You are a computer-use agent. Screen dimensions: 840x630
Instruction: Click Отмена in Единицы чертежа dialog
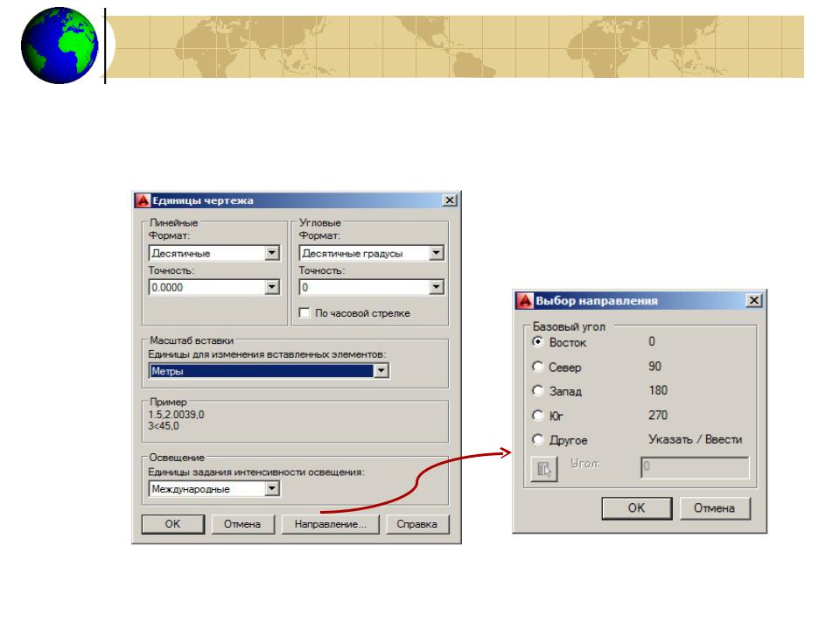242,524
